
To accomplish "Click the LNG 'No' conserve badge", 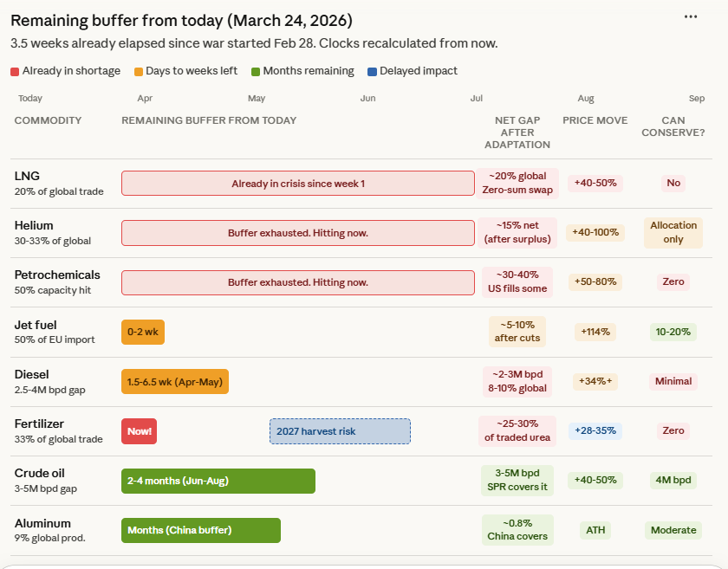I will point(673,183).
